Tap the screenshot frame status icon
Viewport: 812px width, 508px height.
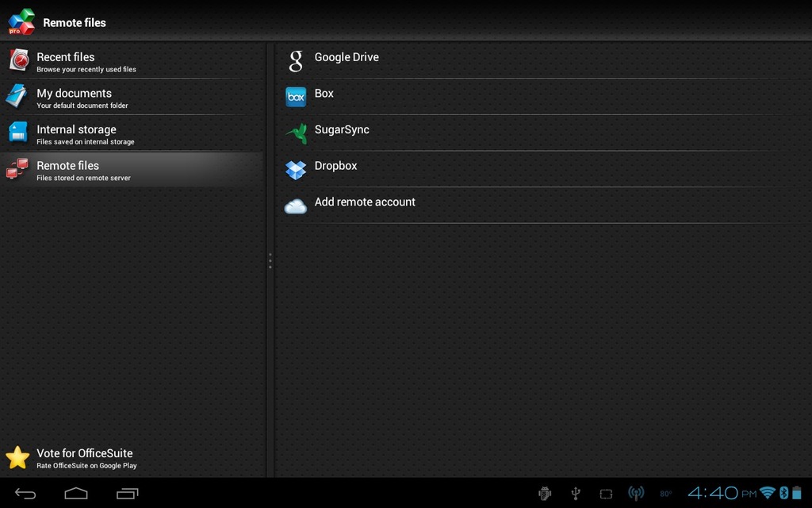[x=606, y=494]
